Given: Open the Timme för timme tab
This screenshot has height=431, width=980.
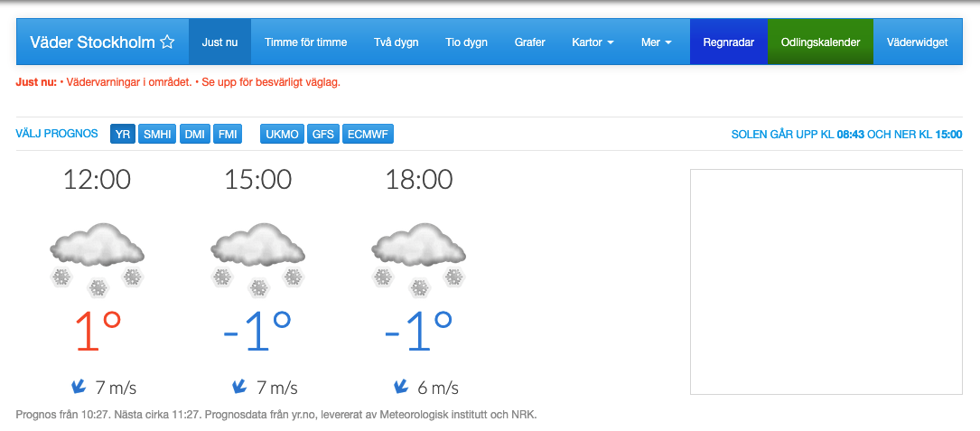Looking at the screenshot, I should pos(306,42).
